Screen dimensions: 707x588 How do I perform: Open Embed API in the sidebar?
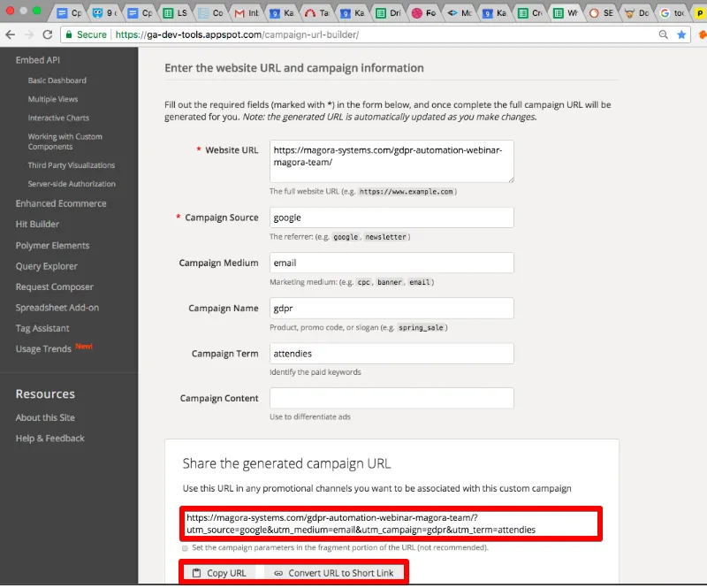(38, 60)
